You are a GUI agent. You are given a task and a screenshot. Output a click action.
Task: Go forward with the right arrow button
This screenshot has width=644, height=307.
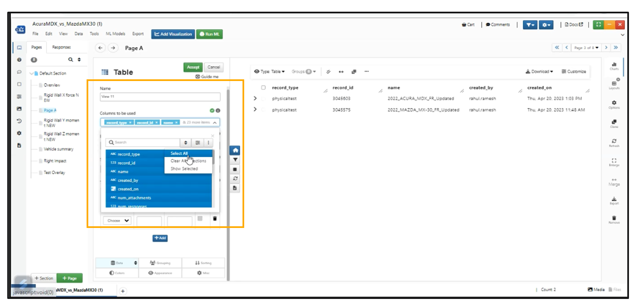pos(113,48)
